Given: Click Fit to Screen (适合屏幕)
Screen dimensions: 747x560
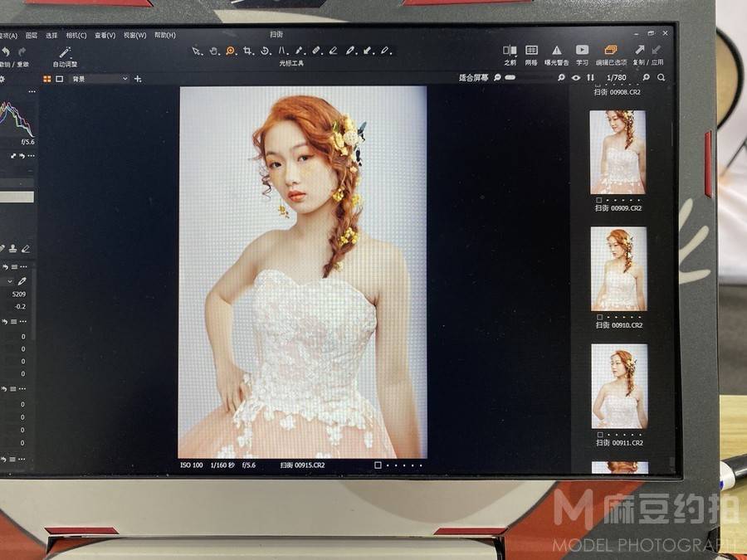Looking at the screenshot, I should (x=473, y=78).
